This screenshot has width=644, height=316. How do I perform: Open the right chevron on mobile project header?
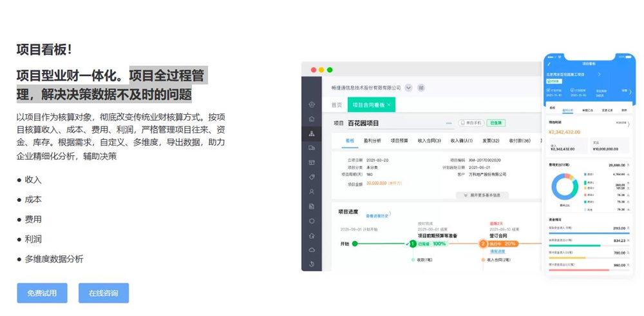pyautogui.click(x=599, y=75)
